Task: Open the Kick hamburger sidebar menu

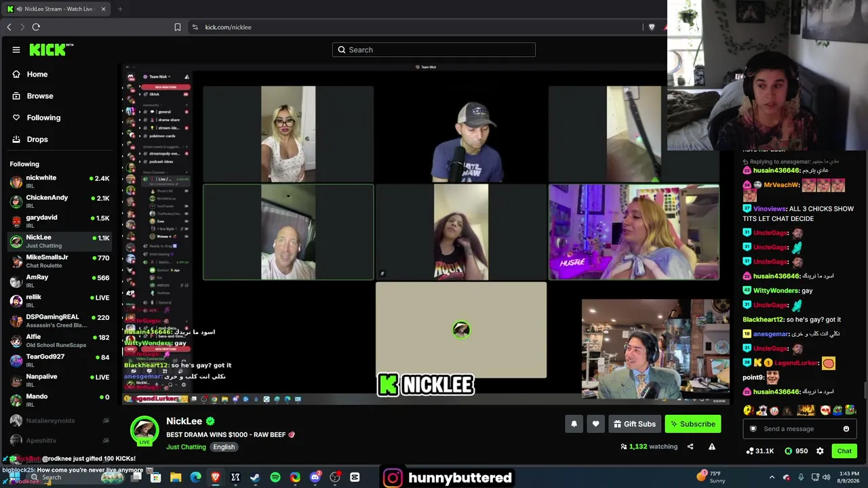Action: tap(16, 49)
